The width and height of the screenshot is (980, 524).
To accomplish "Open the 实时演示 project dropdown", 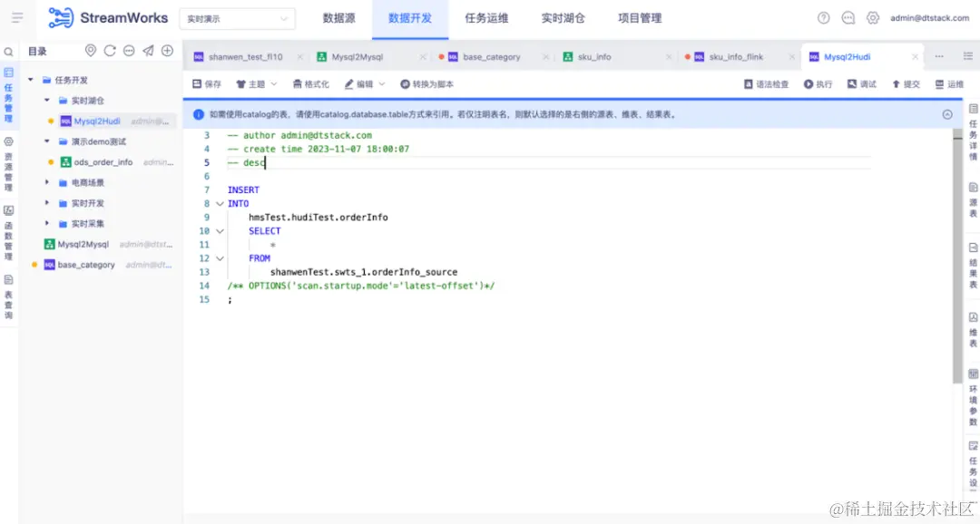I will [237, 19].
